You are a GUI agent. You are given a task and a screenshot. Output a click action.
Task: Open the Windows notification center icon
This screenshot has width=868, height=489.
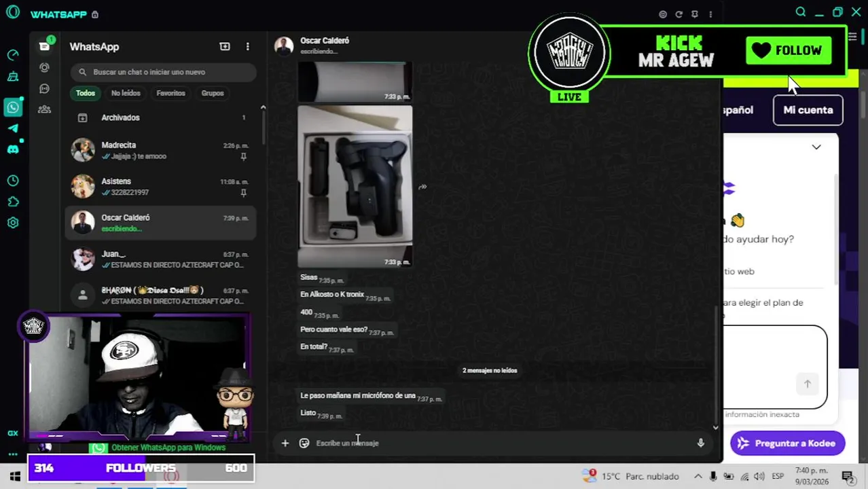848,477
